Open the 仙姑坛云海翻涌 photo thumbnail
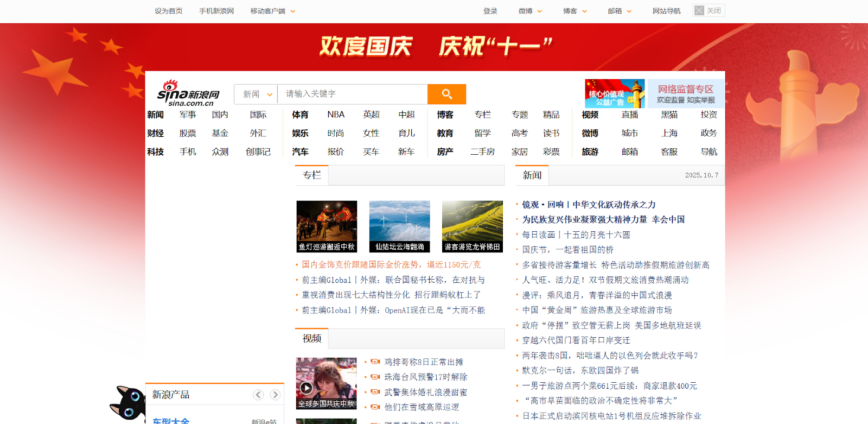868x424 pixels. click(x=399, y=226)
